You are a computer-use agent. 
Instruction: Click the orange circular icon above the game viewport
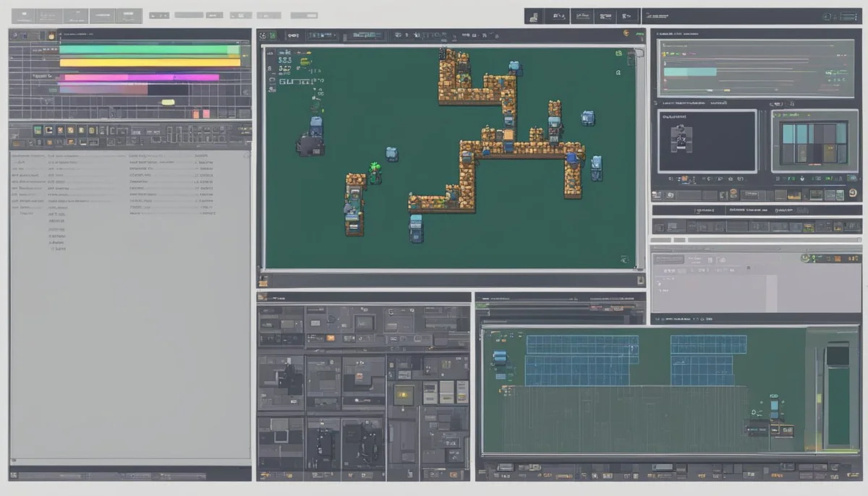point(625,33)
